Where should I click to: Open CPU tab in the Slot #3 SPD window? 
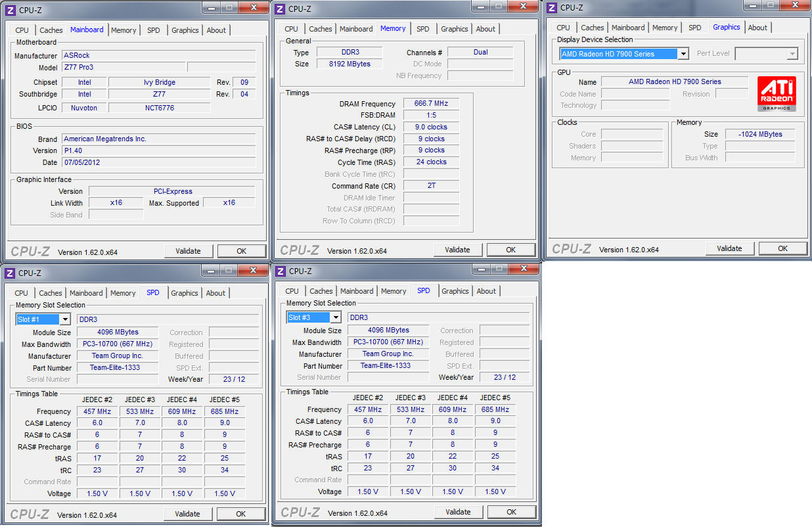click(292, 291)
